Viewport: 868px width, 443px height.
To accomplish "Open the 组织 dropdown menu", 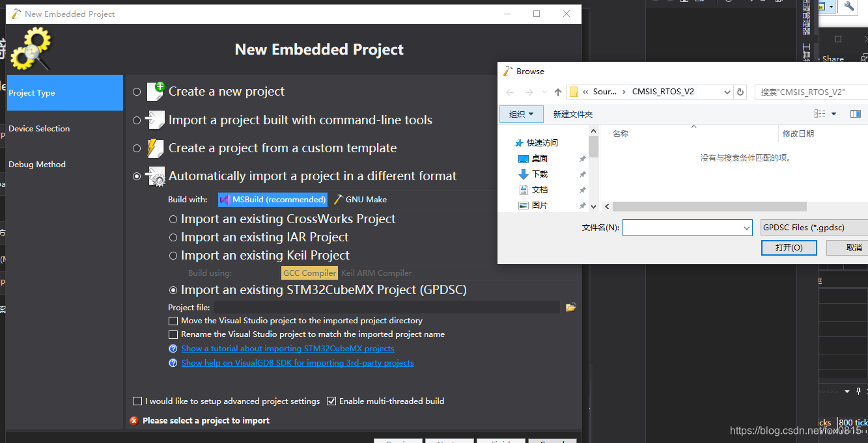I will point(521,114).
